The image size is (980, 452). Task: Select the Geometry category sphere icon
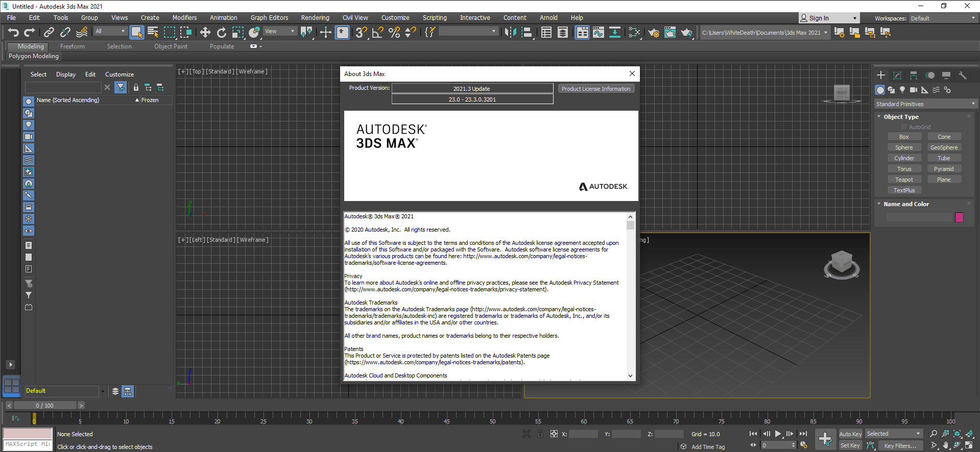point(880,90)
